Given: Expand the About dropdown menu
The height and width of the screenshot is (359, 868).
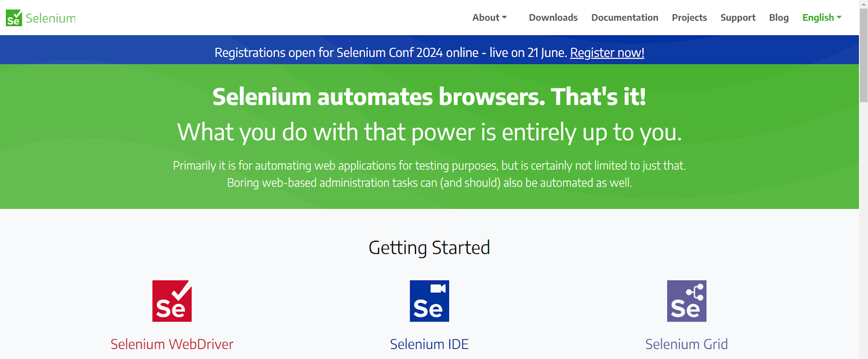Looking at the screenshot, I should [x=489, y=17].
